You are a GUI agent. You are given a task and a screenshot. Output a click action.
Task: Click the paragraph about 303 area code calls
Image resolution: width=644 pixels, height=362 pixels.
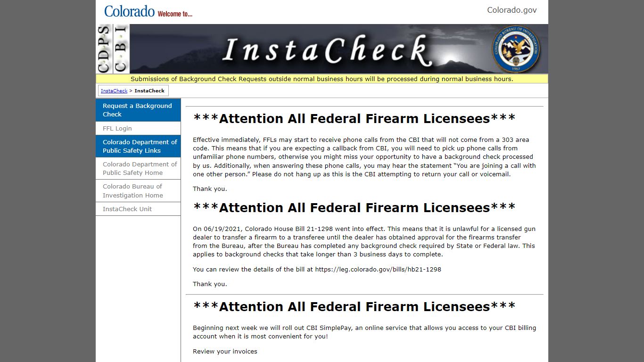pos(364,157)
